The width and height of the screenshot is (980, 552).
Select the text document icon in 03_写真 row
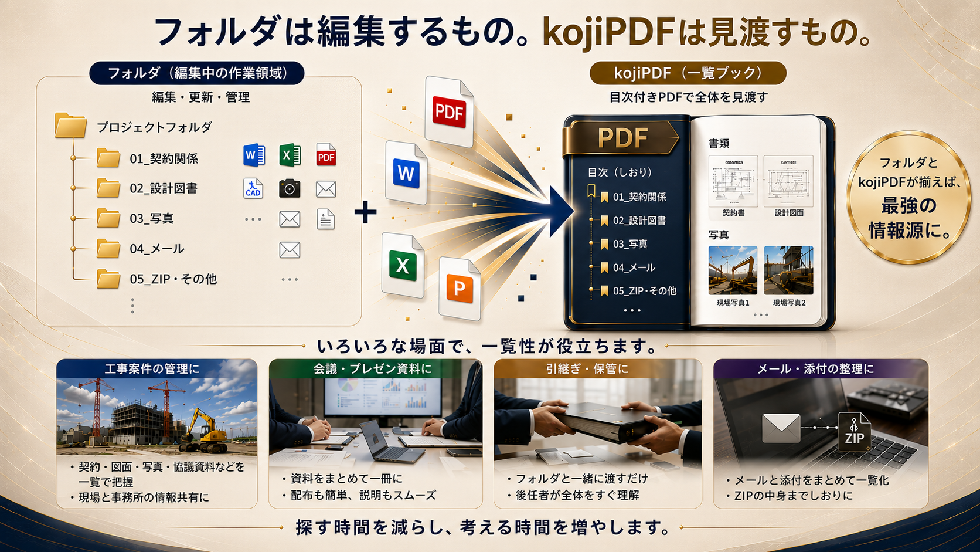pos(326,219)
